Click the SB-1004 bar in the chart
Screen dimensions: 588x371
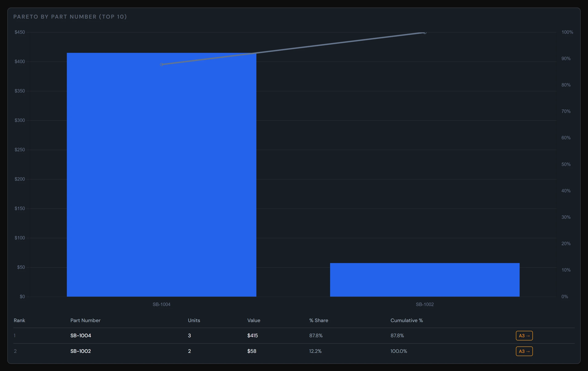coord(161,175)
